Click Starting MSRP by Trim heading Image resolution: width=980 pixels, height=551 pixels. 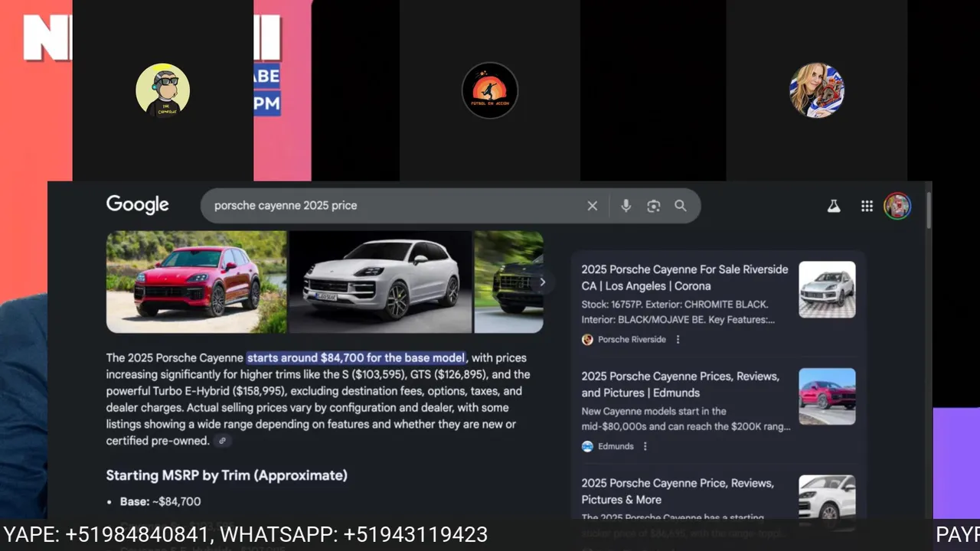click(227, 475)
